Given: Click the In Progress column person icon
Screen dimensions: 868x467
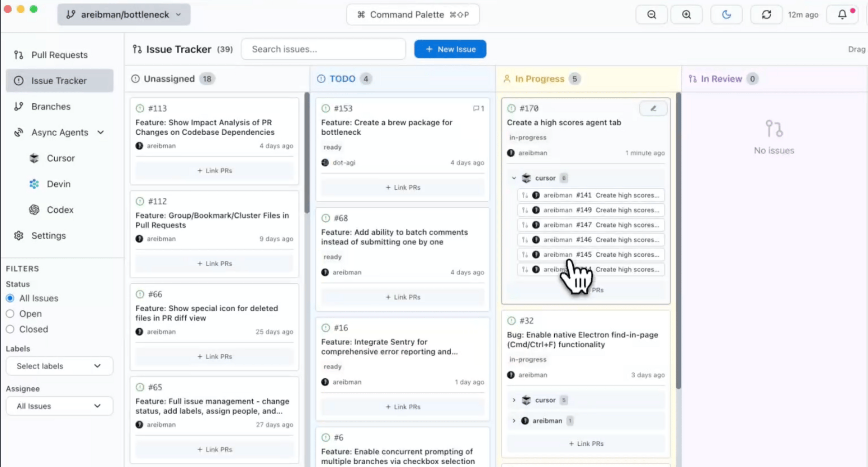Looking at the screenshot, I should pos(507,79).
